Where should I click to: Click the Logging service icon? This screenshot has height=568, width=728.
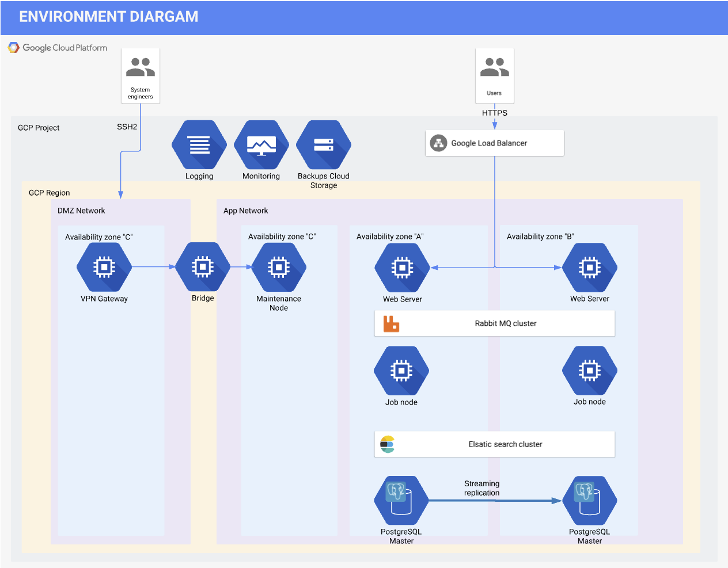[x=199, y=143]
